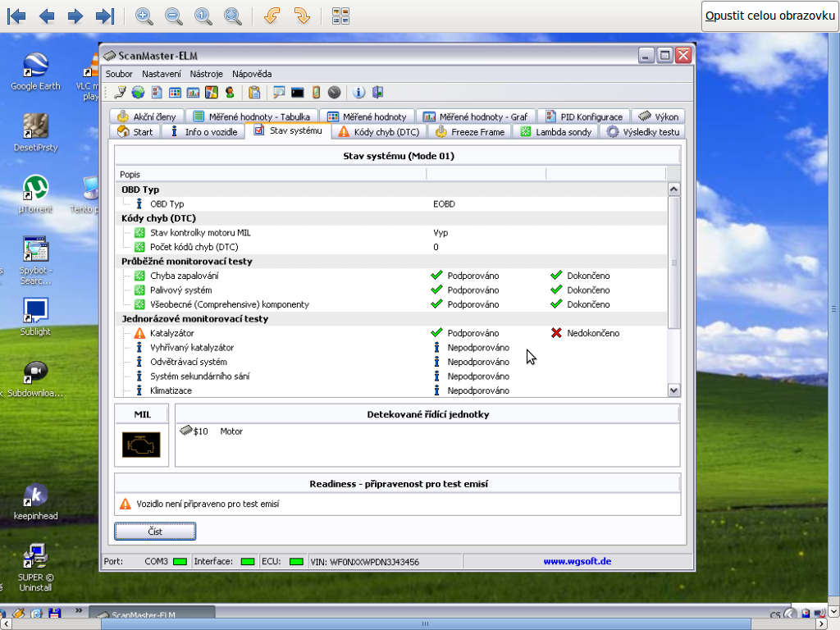Click the blue info icon in toolbar
The image size is (840, 630).
click(358, 93)
